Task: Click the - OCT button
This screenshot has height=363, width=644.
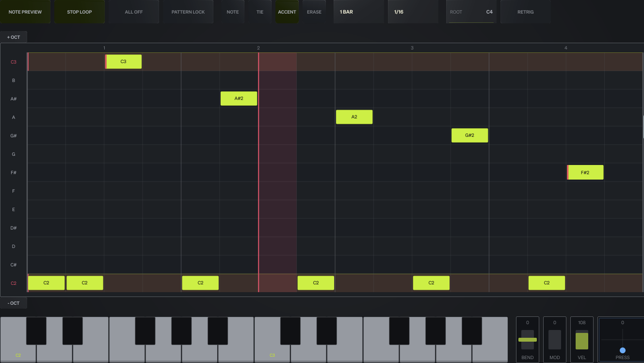Action: [14, 303]
